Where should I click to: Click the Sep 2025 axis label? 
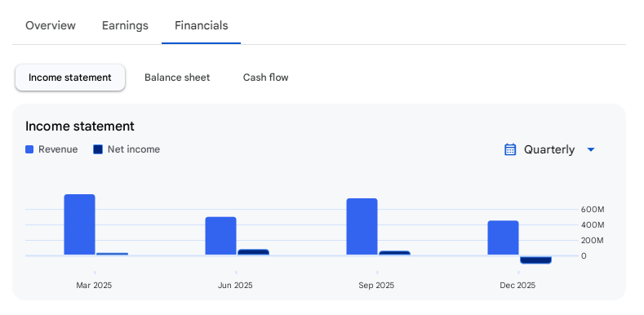(x=376, y=286)
